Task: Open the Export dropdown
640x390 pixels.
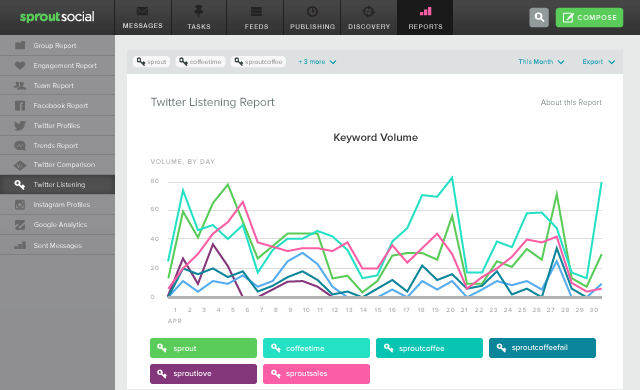Action: click(x=598, y=62)
